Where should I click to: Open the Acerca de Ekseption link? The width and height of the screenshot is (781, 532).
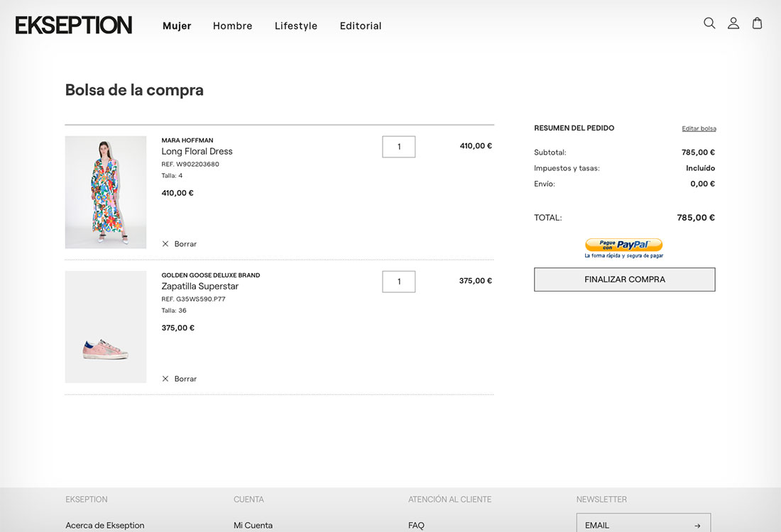click(105, 526)
